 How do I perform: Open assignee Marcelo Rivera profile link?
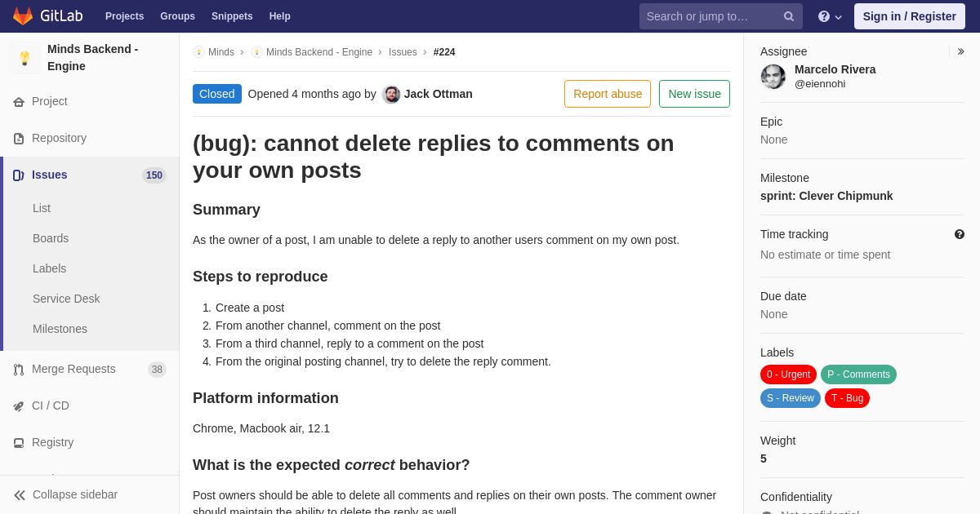coord(835,69)
